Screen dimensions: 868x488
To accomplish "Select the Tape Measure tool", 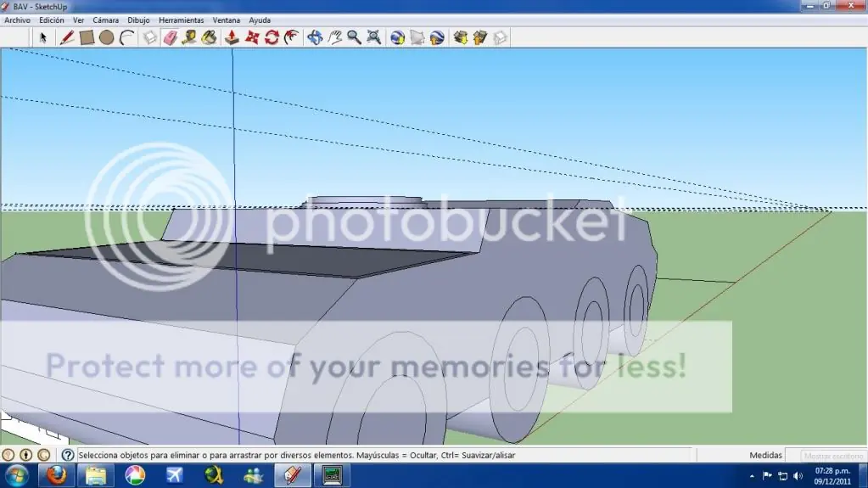I will tap(189, 37).
